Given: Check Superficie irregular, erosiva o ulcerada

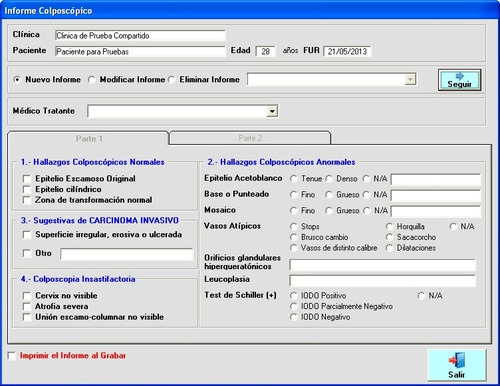Looking at the screenshot, I should [x=27, y=235].
